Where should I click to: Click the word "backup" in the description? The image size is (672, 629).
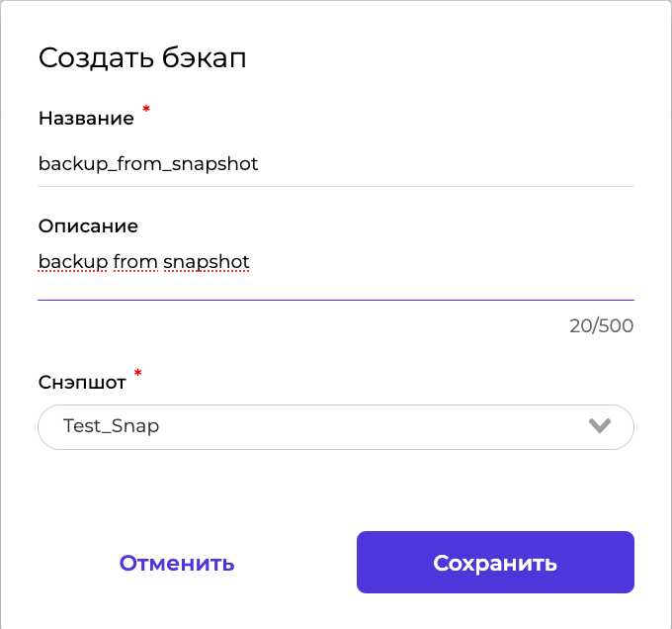click(x=73, y=262)
